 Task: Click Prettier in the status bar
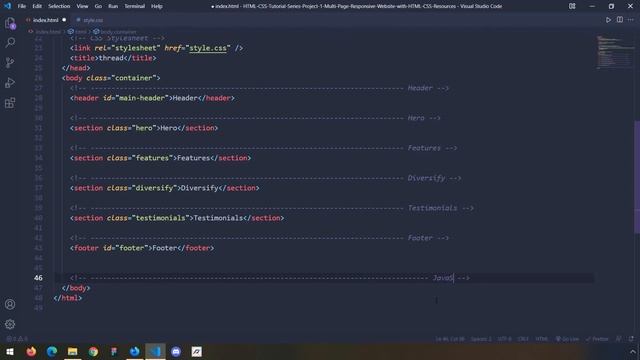[597, 339]
